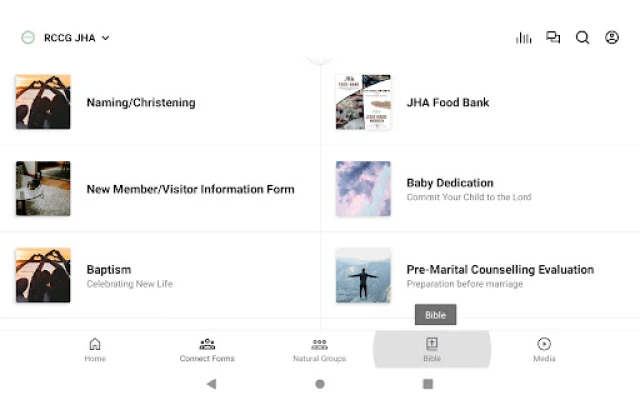Click the green RCCG JHA logo
640x400 pixels.
tap(28, 38)
